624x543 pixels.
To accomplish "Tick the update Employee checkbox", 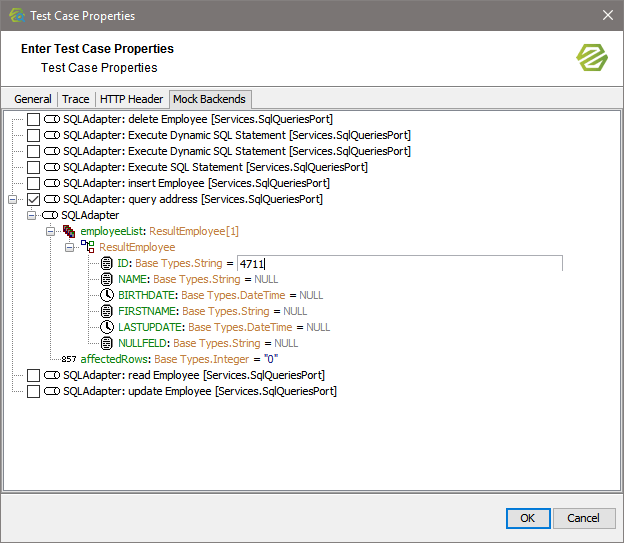I will [33, 391].
